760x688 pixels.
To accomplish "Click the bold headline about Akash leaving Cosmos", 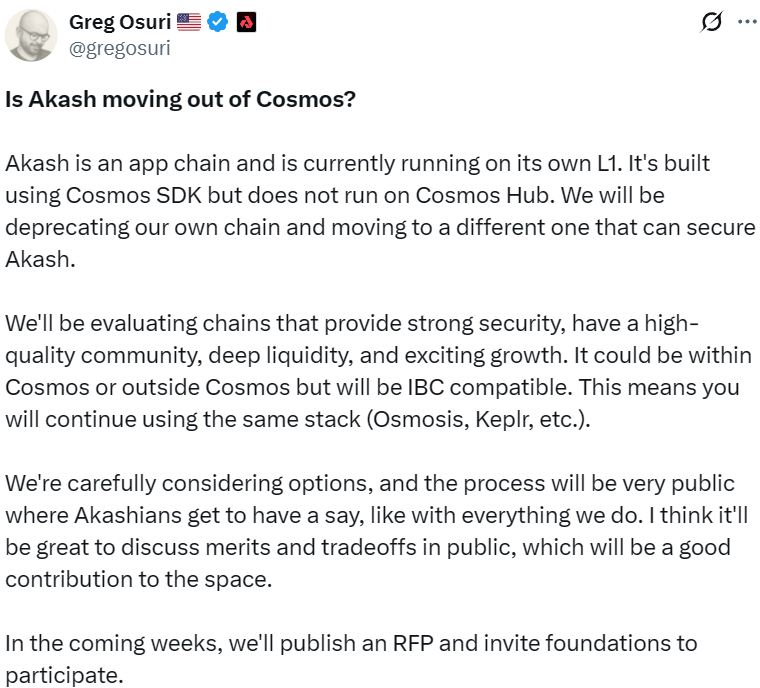I will (x=180, y=101).
